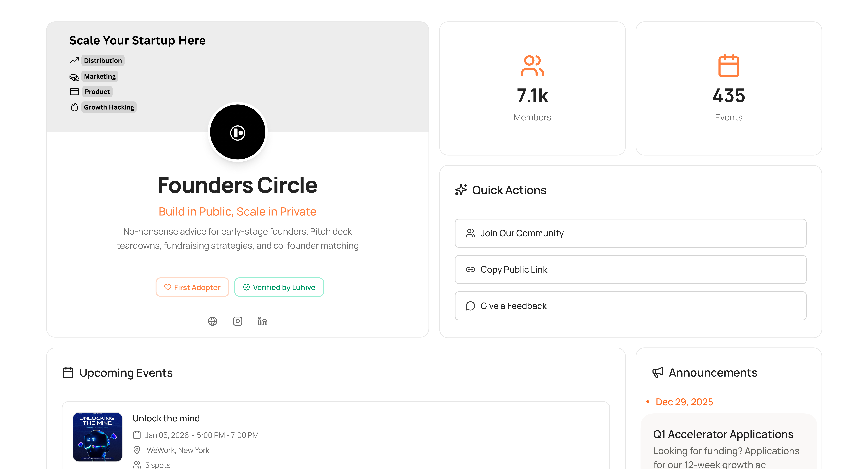Viewport: 868px width, 469px height.
Task: Click the Verified by Luhive badge
Action: 279,287
